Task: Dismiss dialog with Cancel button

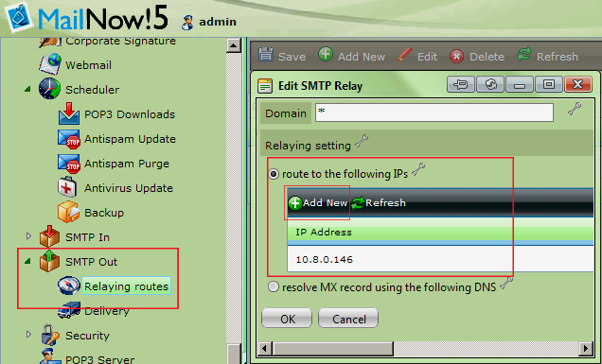Action: point(348,319)
